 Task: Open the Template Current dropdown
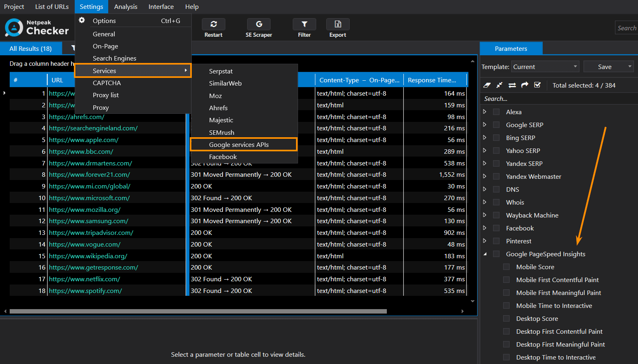pyautogui.click(x=545, y=67)
